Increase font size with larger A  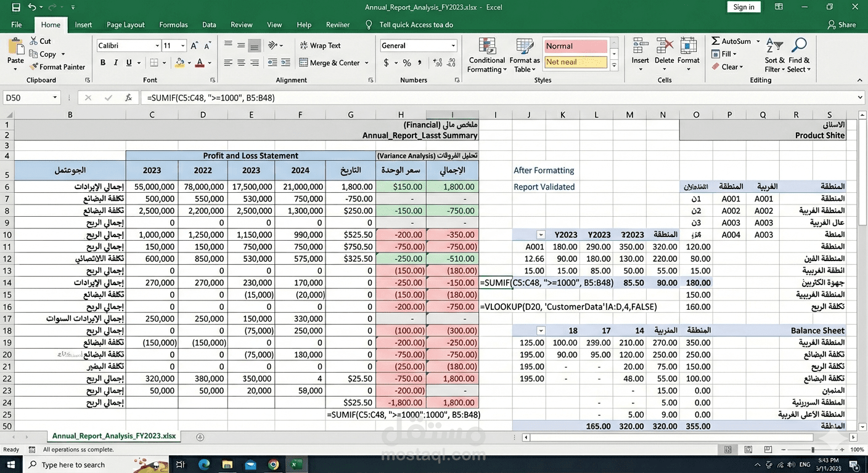[195, 46]
